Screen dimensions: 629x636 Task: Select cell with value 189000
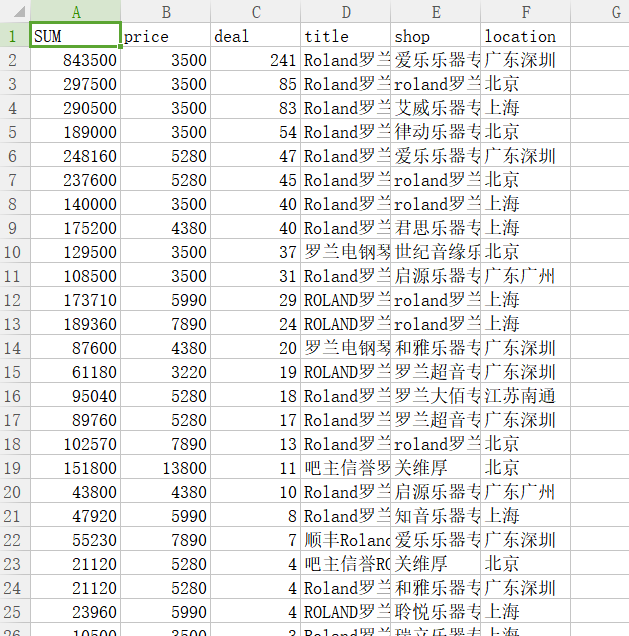[75, 131]
